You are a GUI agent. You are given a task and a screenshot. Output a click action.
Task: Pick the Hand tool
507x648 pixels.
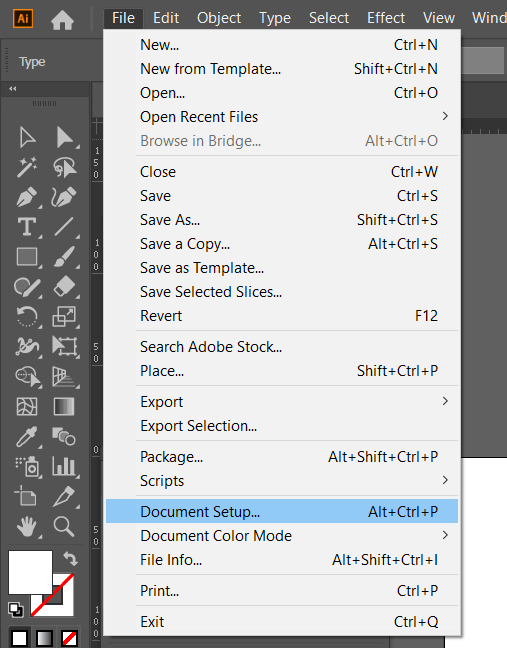27,526
